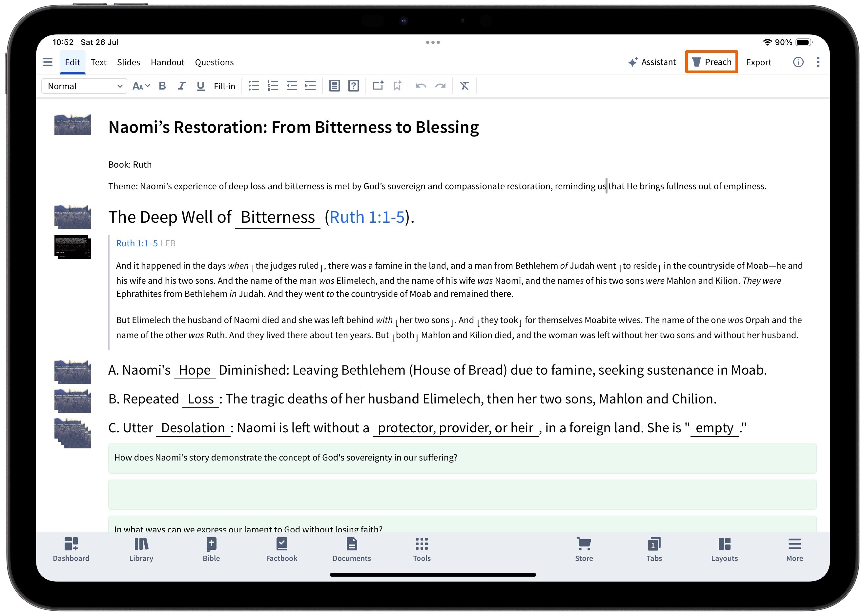Increase indent of the paragraph
Viewport: 866px width, 616px height.
[310, 86]
